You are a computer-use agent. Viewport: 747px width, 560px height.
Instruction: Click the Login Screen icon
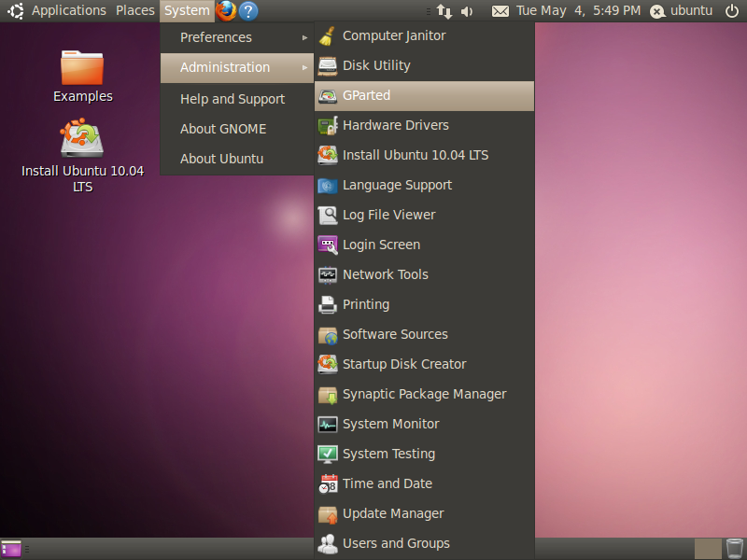pyautogui.click(x=328, y=245)
